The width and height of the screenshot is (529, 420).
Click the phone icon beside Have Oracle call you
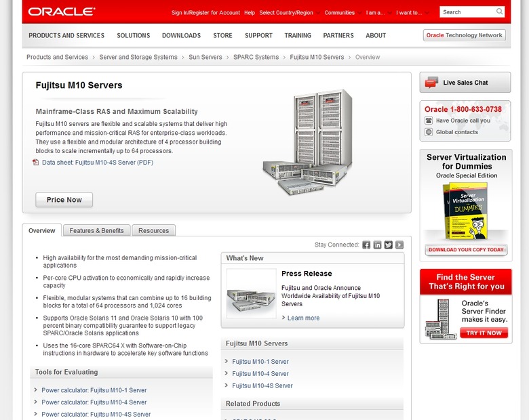pyautogui.click(x=429, y=121)
